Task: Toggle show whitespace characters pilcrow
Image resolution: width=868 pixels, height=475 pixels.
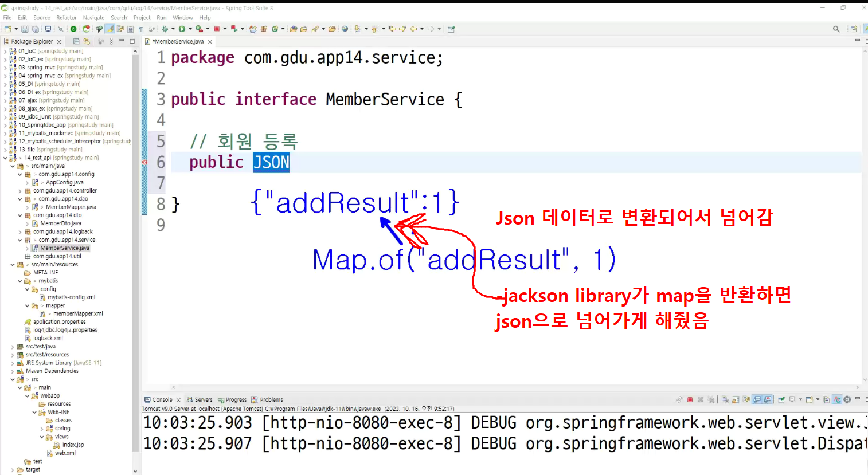Action: click(140, 29)
